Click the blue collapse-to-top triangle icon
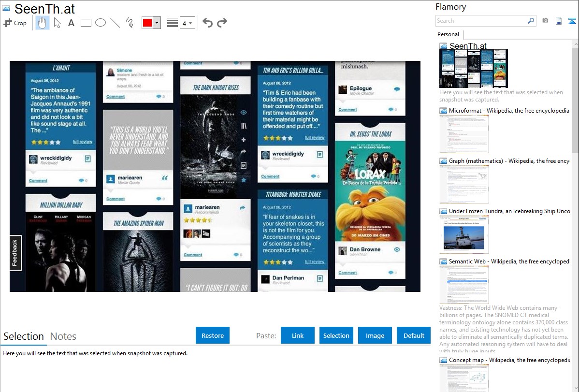Viewport: 579px width, 392px height. pos(572,21)
